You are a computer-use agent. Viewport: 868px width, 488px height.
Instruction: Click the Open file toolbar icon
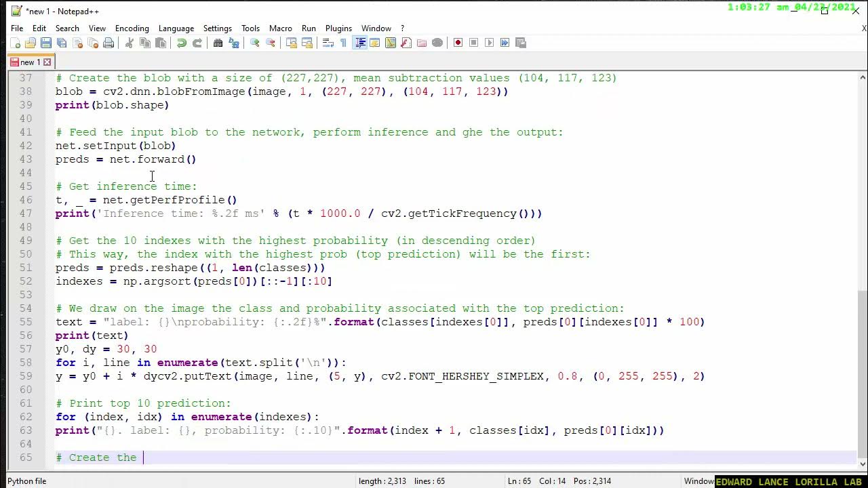click(x=31, y=43)
